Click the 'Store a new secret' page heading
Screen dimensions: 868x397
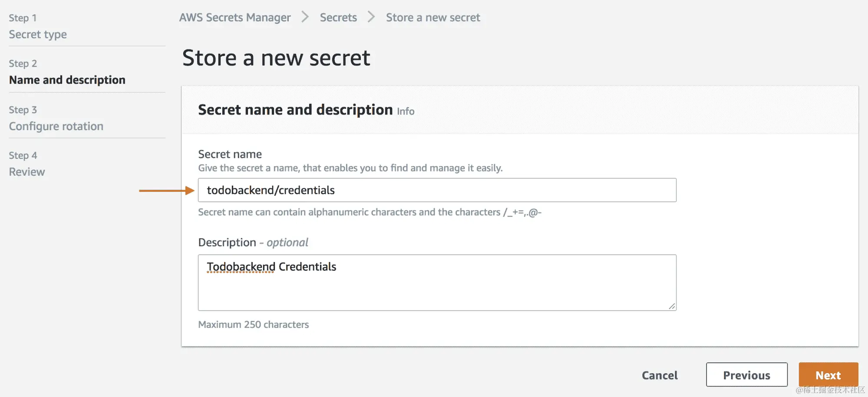(x=276, y=58)
